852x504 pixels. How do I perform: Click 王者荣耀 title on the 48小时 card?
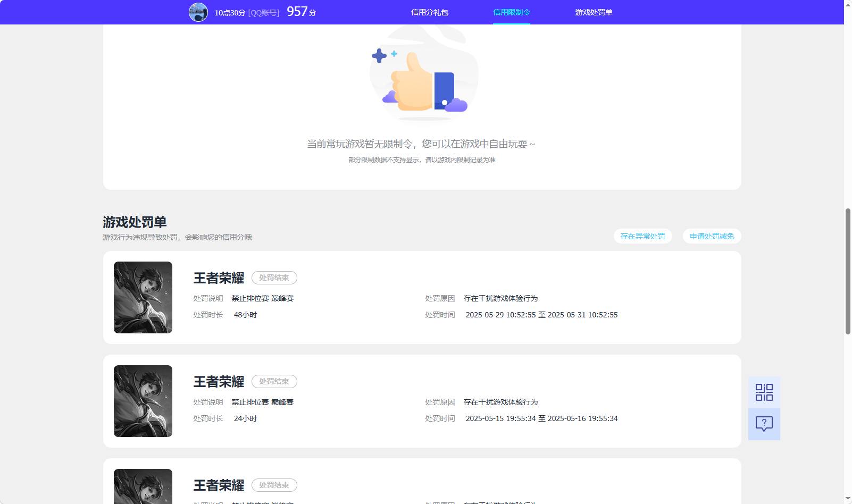(219, 278)
